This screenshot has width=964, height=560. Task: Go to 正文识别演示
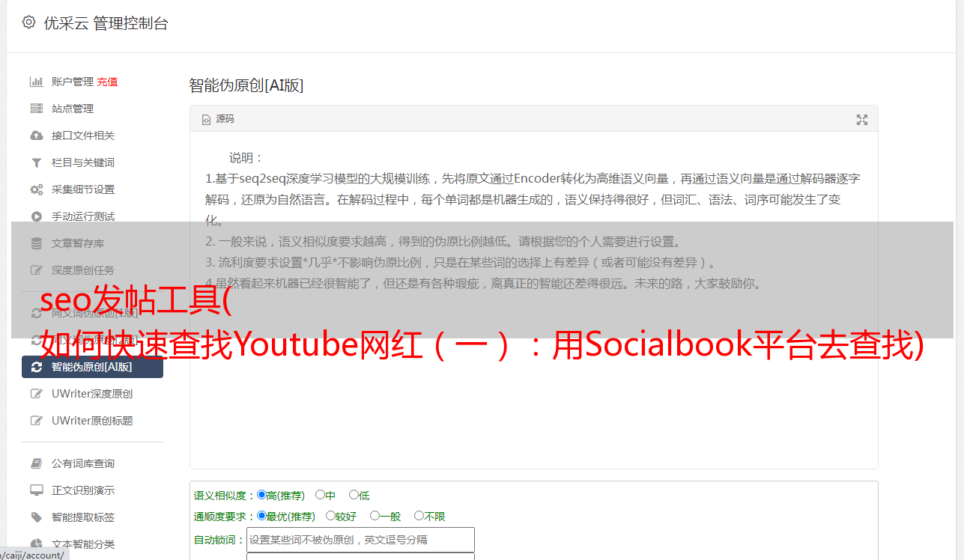coord(83,490)
